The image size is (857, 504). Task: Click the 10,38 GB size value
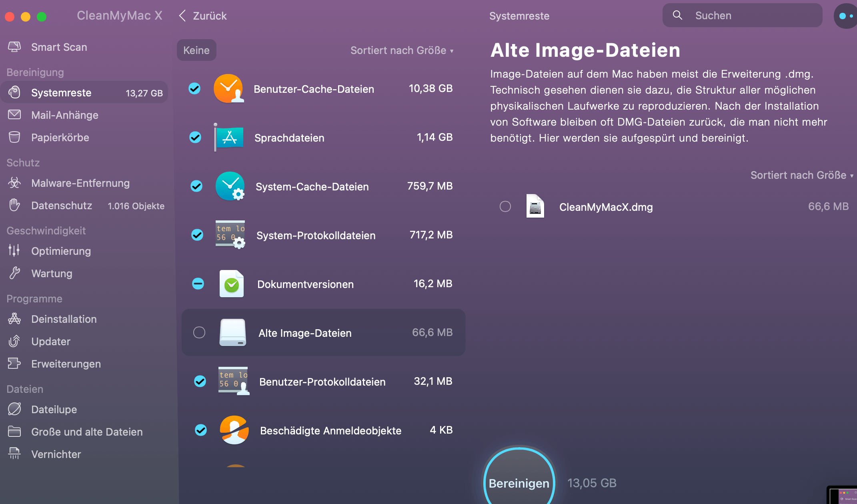[x=431, y=88]
